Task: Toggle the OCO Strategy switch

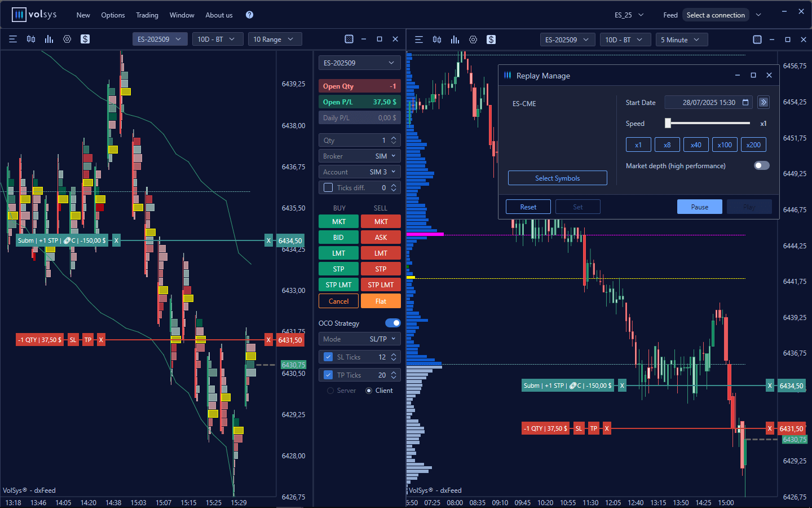Action: click(x=392, y=323)
